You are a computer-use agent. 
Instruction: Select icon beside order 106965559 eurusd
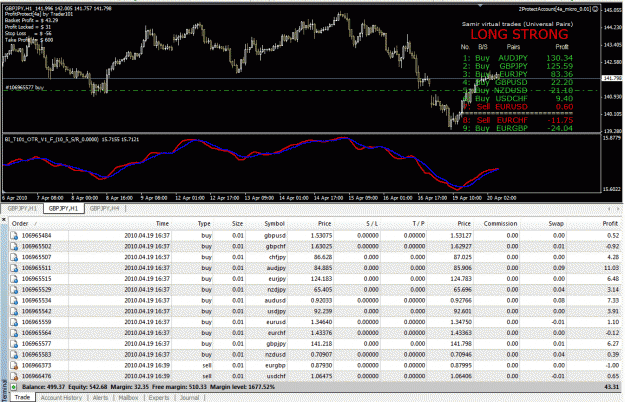tap(14, 322)
